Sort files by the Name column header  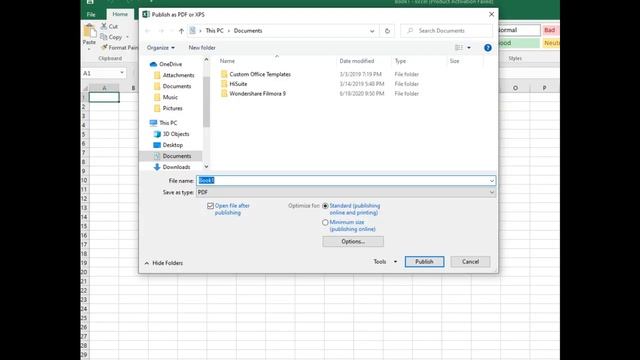(x=227, y=61)
